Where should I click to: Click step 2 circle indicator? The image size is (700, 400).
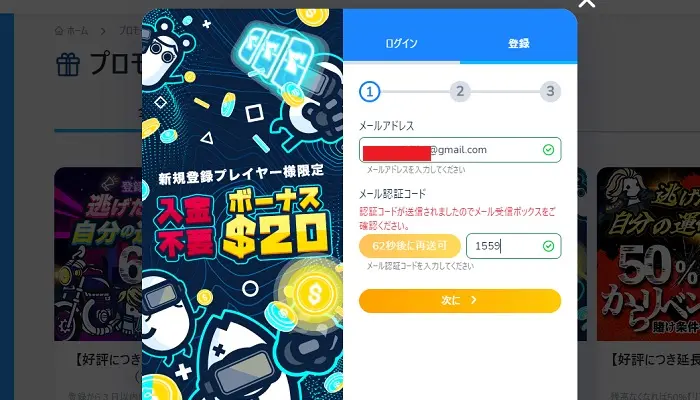(x=460, y=92)
